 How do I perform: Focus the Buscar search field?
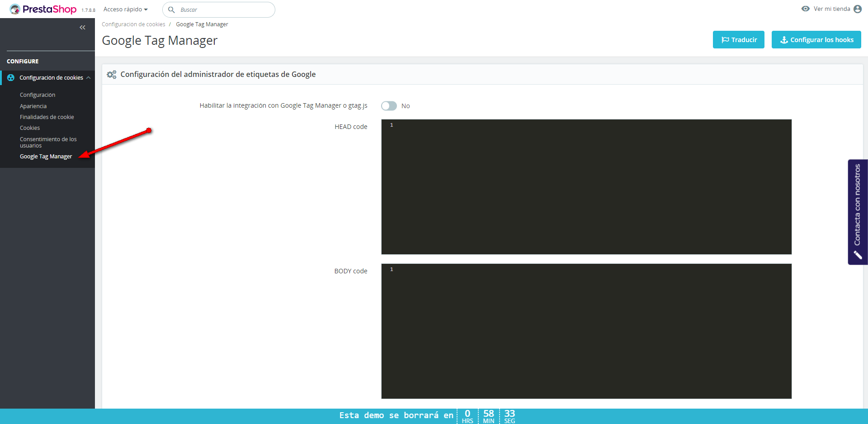(219, 10)
